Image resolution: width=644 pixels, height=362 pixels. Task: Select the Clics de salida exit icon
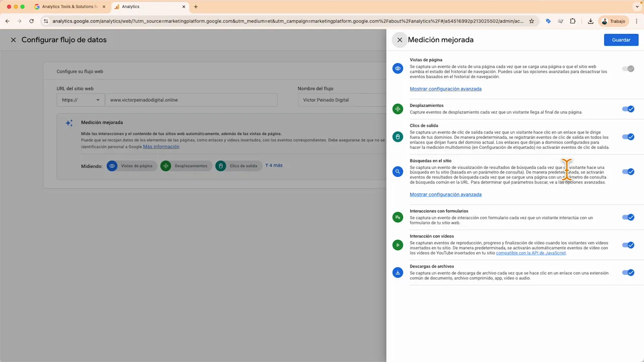point(397,136)
